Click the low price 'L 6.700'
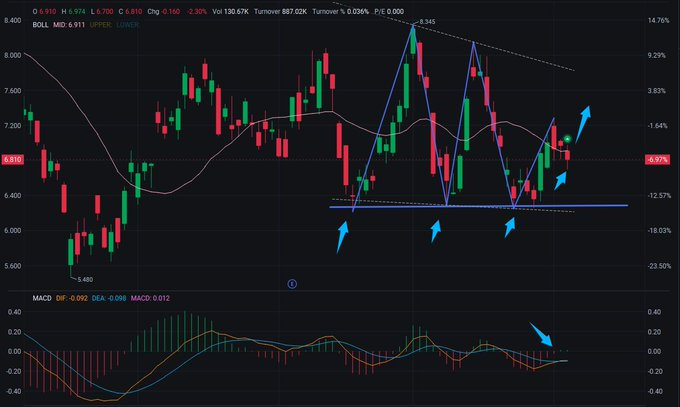The height and width of the screenshot is (407, 680). tap(101, 11)
